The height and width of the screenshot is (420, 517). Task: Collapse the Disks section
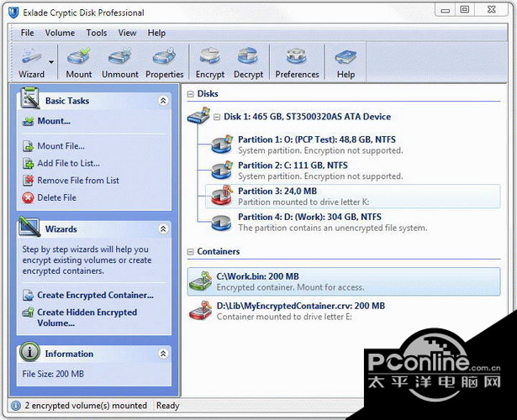coord(190,94)
